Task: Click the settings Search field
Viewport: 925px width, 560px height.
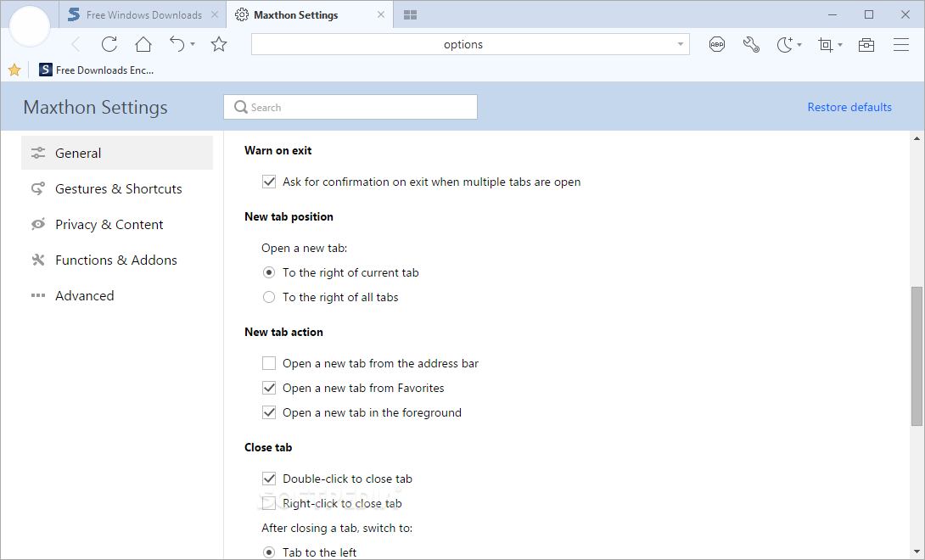Action: pyautogui.click(x=350, y=108)
